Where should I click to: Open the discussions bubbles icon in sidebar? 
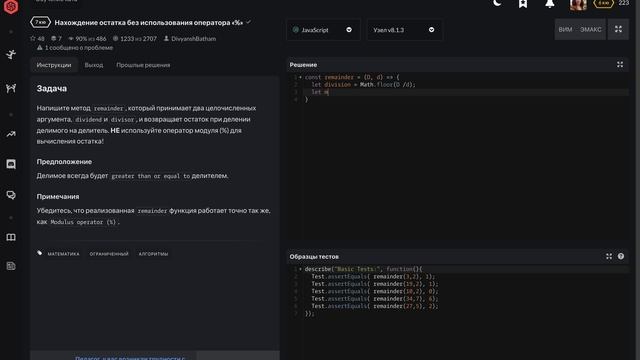pyautogui.click(x=11, y=195)
